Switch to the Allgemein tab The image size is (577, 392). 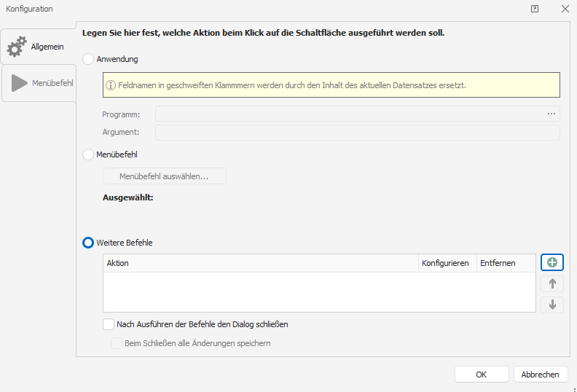click(39, 47)
